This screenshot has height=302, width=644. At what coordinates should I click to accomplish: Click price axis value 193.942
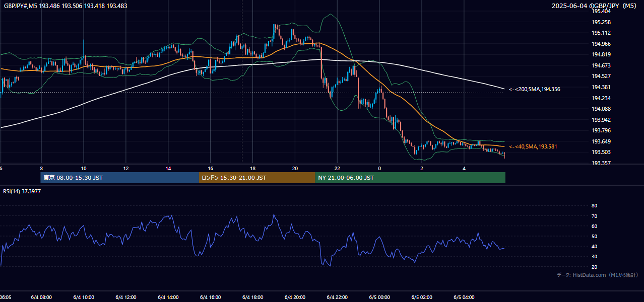tap(601, 120)
